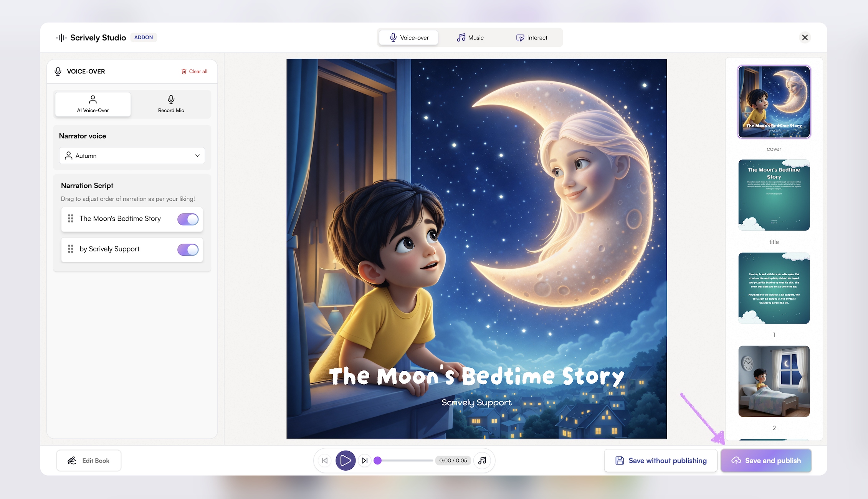This screenshot has height=499, width=868.
Task: Click the drag handle for The Moon's Bedtime Story
Action: pyautogui.click(x=71, y=219)
